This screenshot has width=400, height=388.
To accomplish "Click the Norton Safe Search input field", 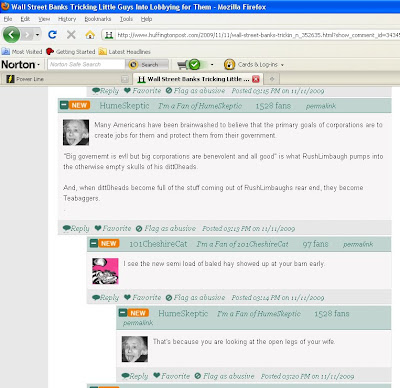I will [x=86, y=64].
